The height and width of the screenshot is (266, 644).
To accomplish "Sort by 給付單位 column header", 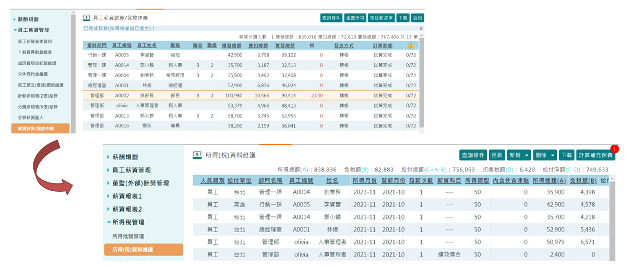I will tap(240, 180).
